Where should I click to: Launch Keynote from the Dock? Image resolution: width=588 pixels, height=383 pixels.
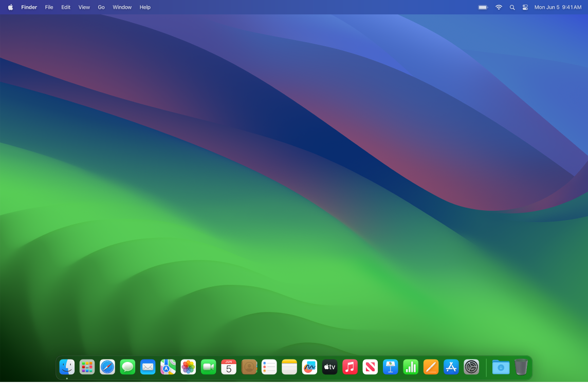(x=390, y=367)
